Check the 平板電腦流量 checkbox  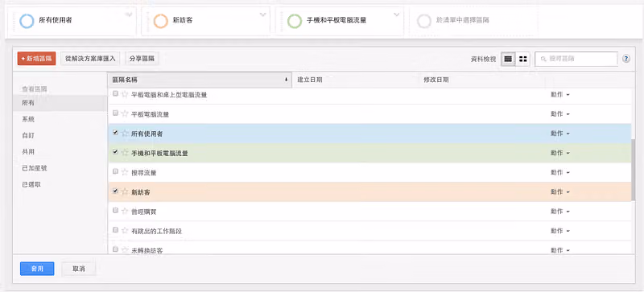[x=115, y=113]
